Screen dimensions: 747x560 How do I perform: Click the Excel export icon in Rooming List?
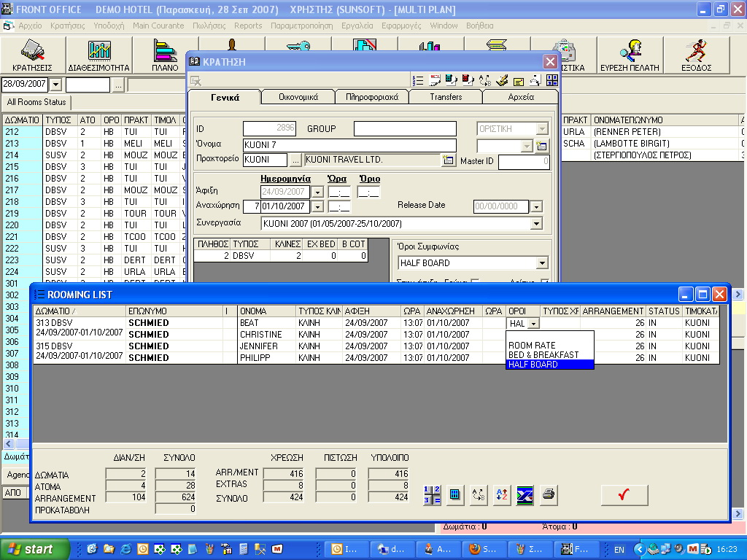[525, 495]
